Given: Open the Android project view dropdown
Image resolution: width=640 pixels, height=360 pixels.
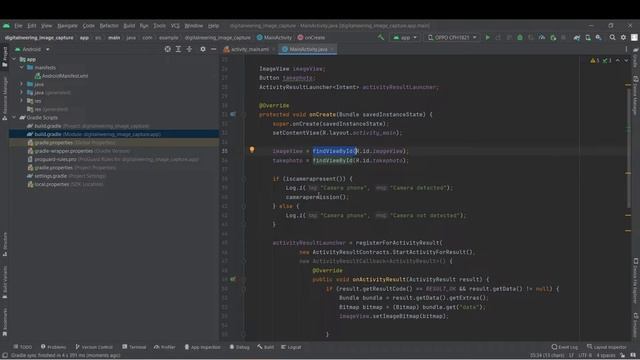Looking at the screenshot, I should [32, 49].
